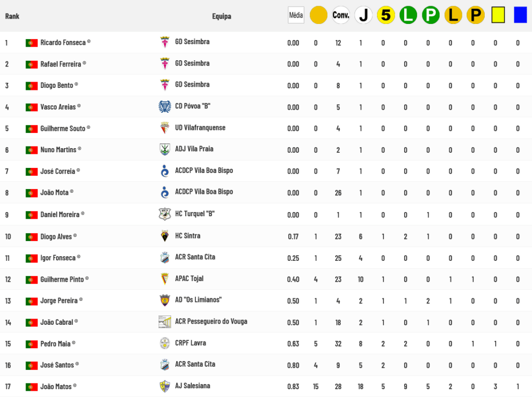Click the yellow card square header
532x397 pixels.
point(498,15)
